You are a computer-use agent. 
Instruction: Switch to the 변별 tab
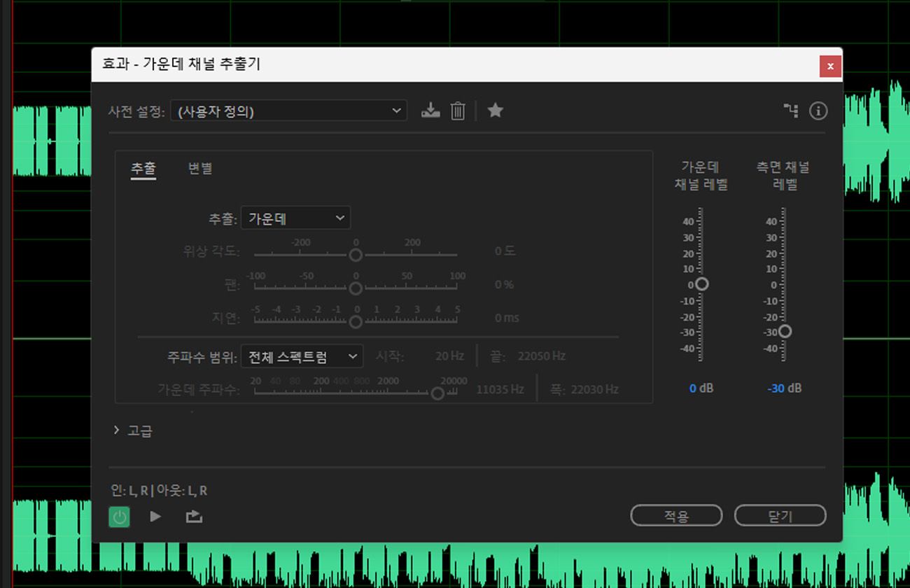pos(198,168)
